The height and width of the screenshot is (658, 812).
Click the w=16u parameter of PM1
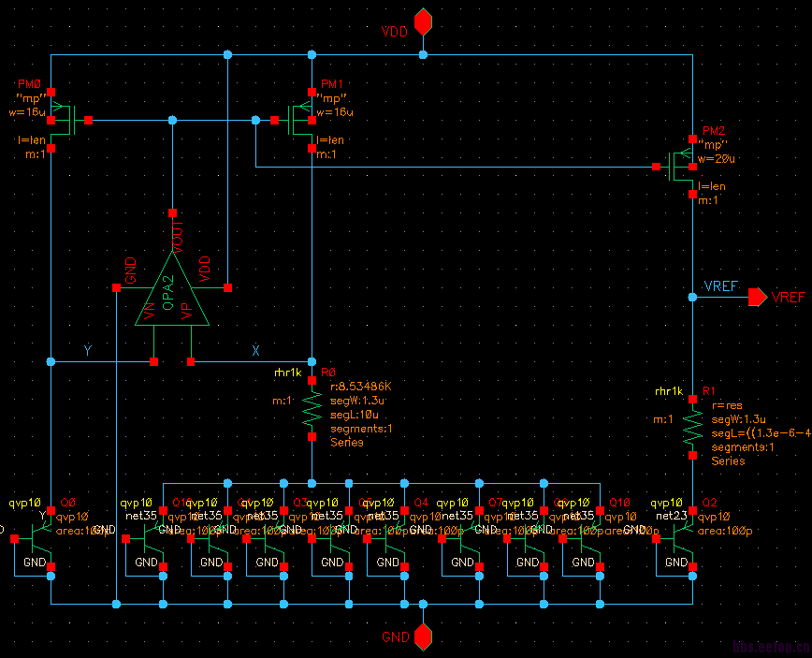point(335,112)
